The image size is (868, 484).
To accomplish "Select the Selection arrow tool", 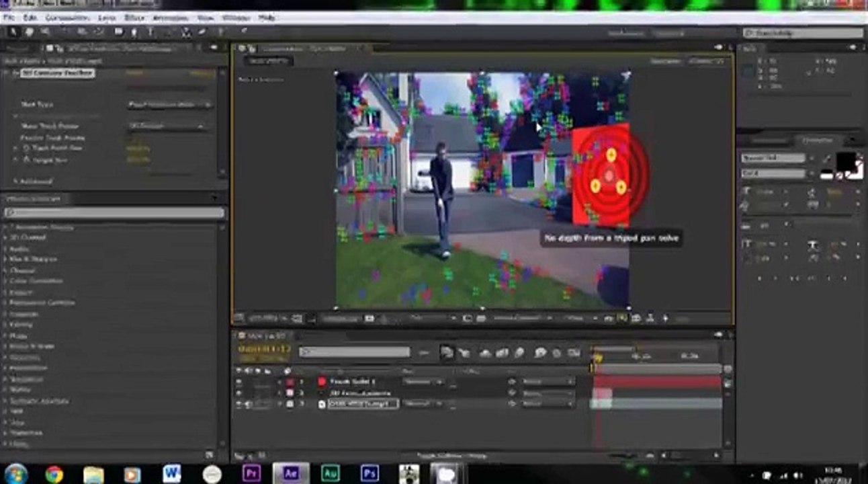I will pyautogui.click(x=13, y=32).
